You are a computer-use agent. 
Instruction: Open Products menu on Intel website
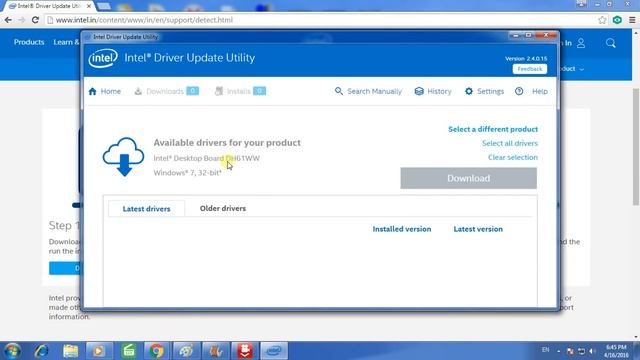click(29, 42)
